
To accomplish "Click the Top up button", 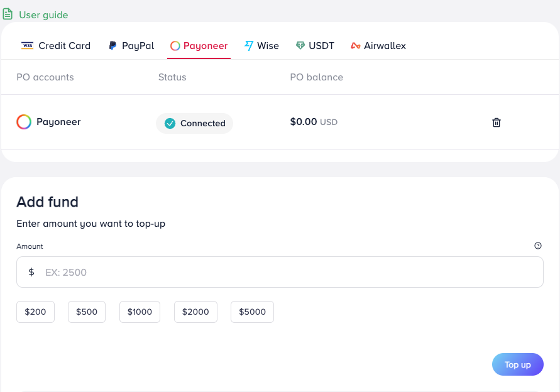I will (x=517, y=364).
